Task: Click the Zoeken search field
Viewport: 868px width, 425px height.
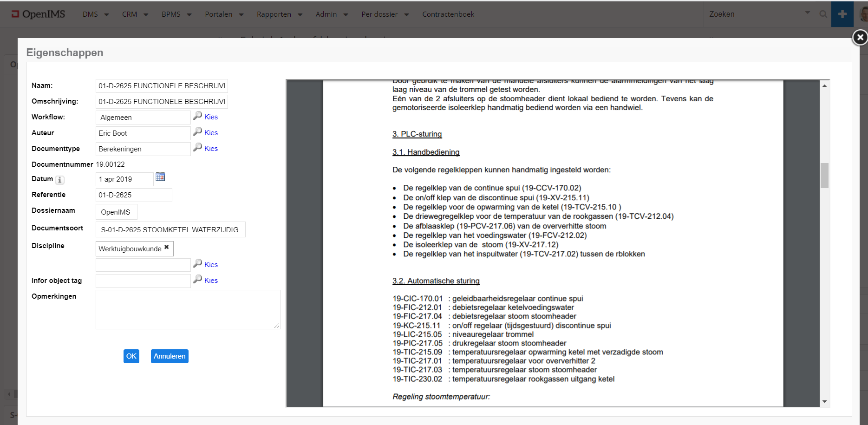Action: [x=752, y=14]
